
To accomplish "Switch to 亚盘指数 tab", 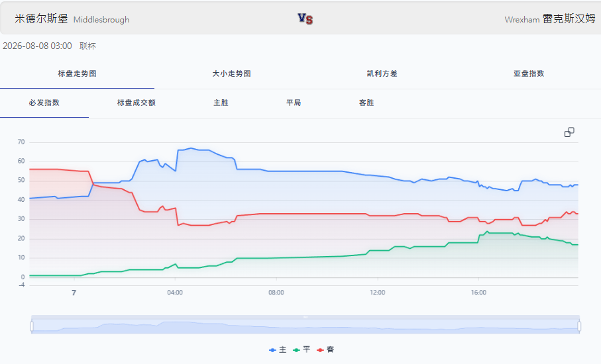I will coord(529,73).
